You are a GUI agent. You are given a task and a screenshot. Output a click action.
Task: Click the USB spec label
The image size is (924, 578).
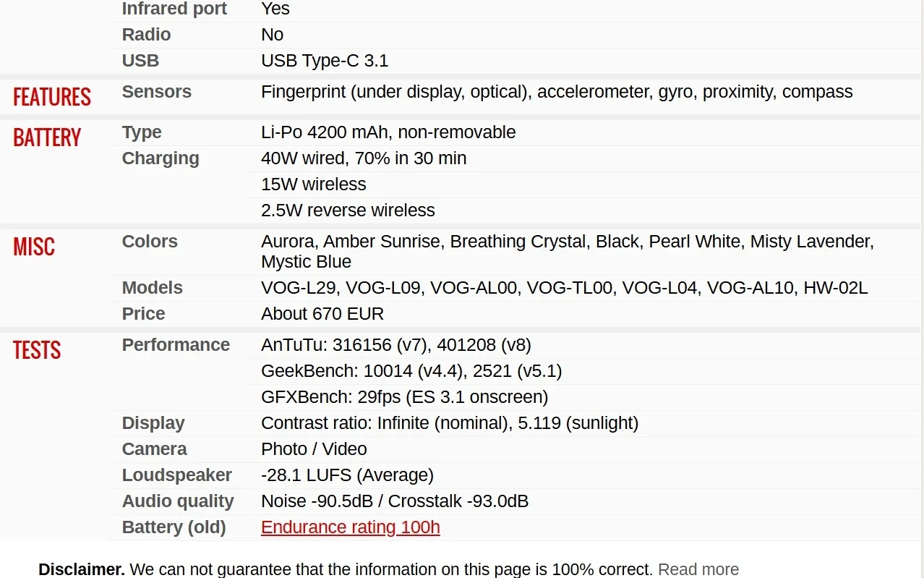[x=140, y=61]
